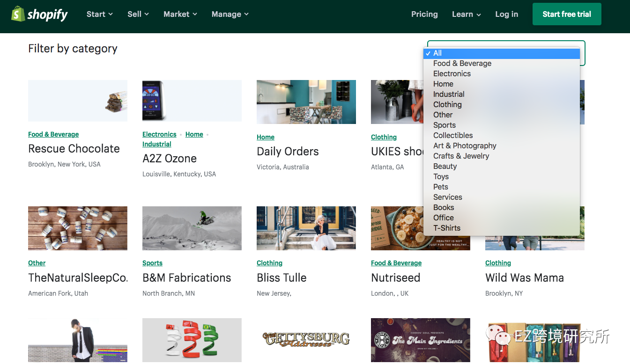
Task: Click the Log in link
Action: pyautogui.click(x=507, y=14)
